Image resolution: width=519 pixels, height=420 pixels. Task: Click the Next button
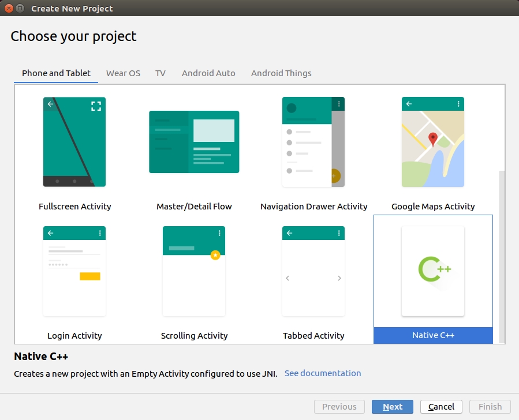coord(392,406)
